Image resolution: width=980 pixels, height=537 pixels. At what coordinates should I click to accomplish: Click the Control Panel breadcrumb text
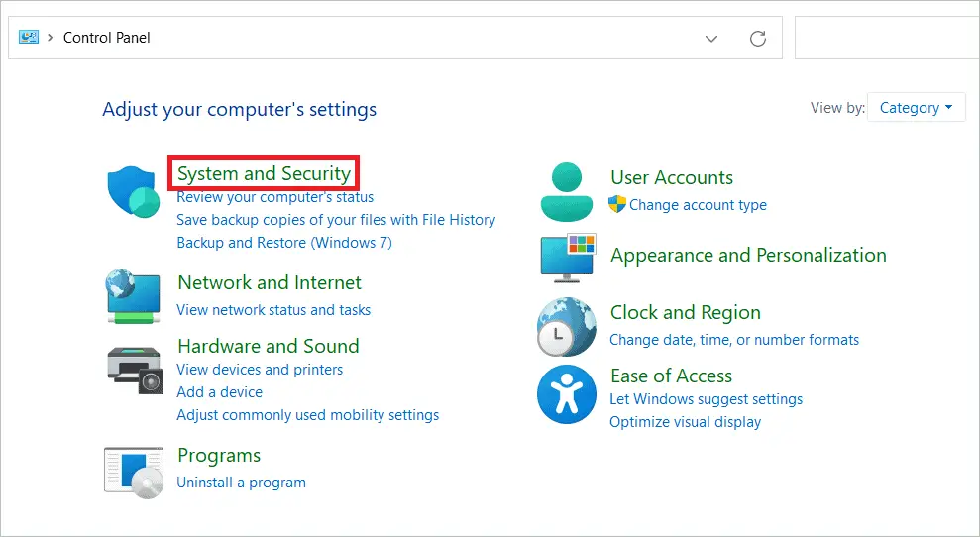107,38
